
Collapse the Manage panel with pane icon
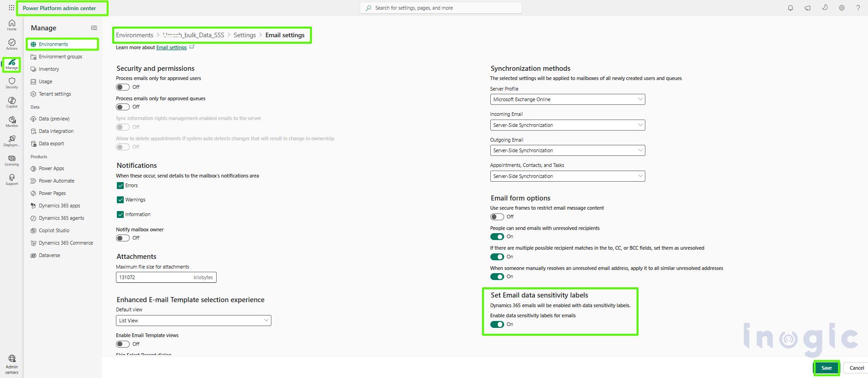click(94, 28)
